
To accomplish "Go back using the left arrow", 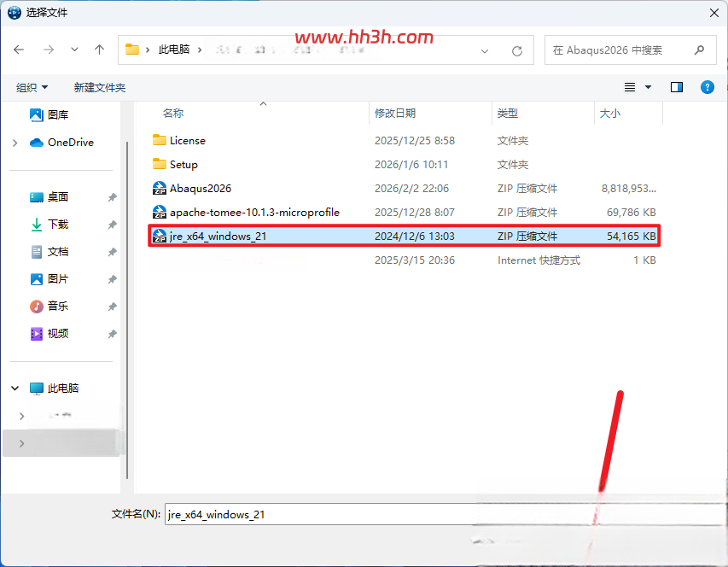I will point(19,50).
